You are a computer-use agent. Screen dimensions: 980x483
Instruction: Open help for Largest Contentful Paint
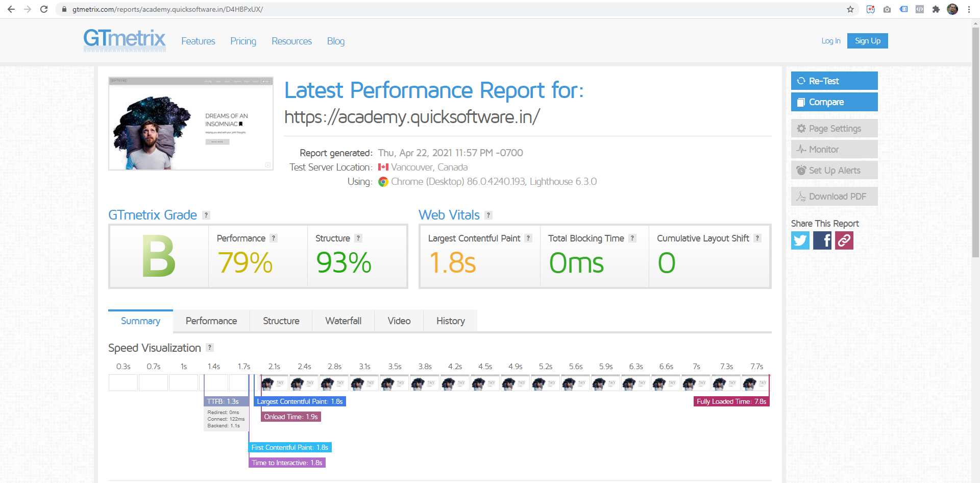pos(528,238)
